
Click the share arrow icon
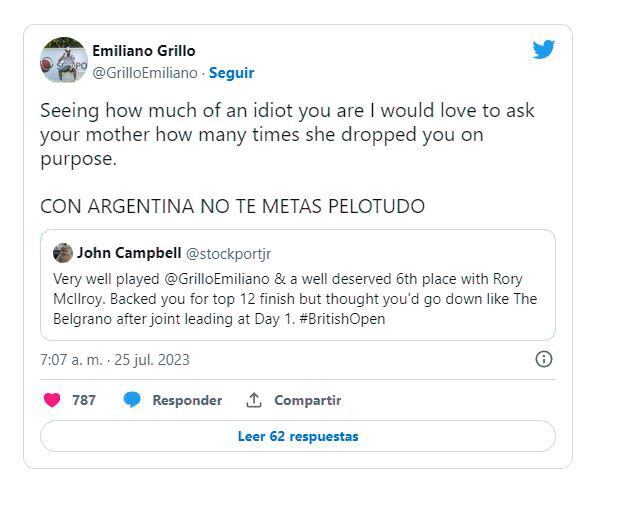254,400
